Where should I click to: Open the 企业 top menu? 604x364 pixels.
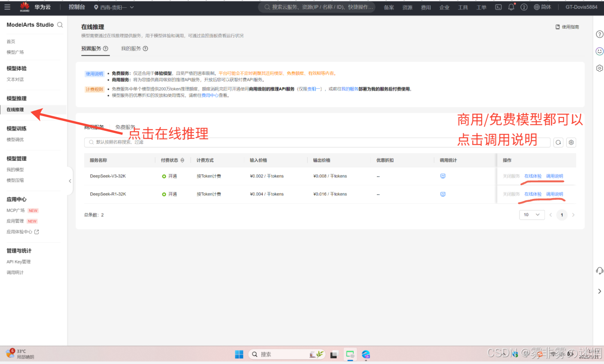(444, 7)
